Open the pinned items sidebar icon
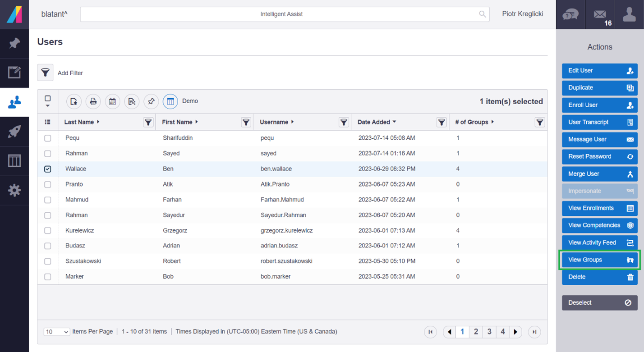This screenshot has width=644, height=352. 14,44
